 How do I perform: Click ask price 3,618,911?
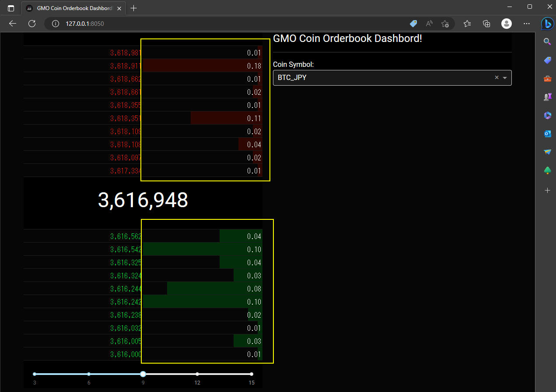pyautogui.click(x=126, y=66)
